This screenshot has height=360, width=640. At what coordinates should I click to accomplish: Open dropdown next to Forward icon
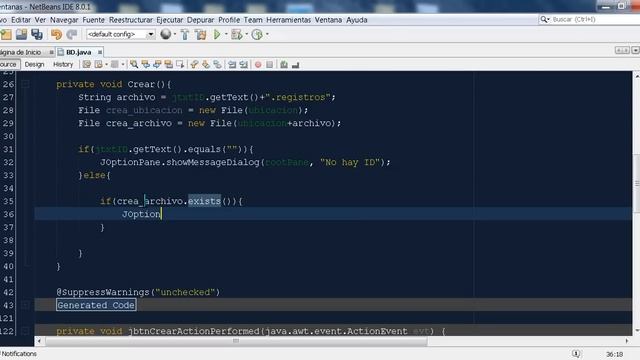click(x=122, y=64)
